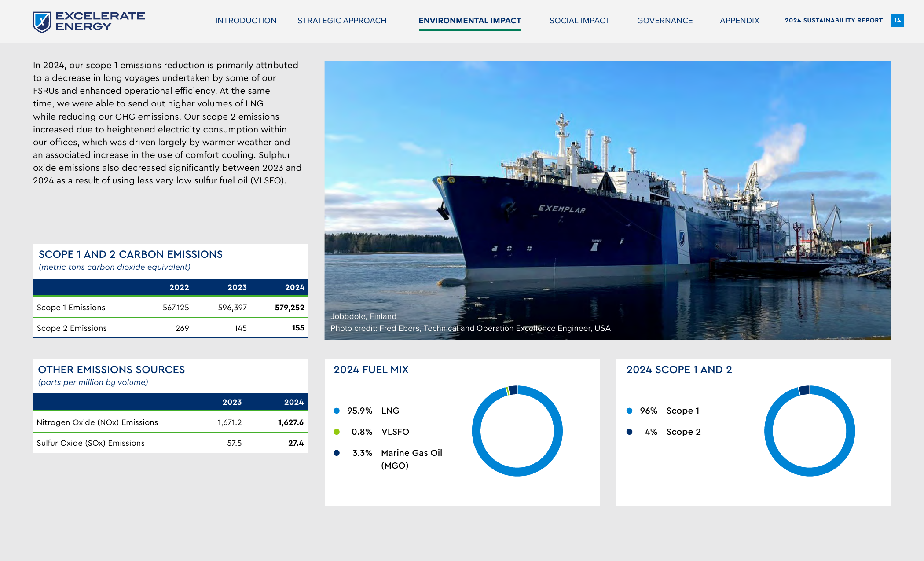Select the Scope 2 value 145
924x561 pixels.
pos(241,328)
